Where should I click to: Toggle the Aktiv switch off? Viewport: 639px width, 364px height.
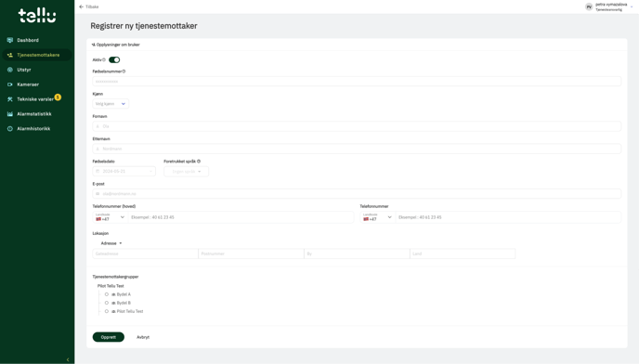(114, 60)
